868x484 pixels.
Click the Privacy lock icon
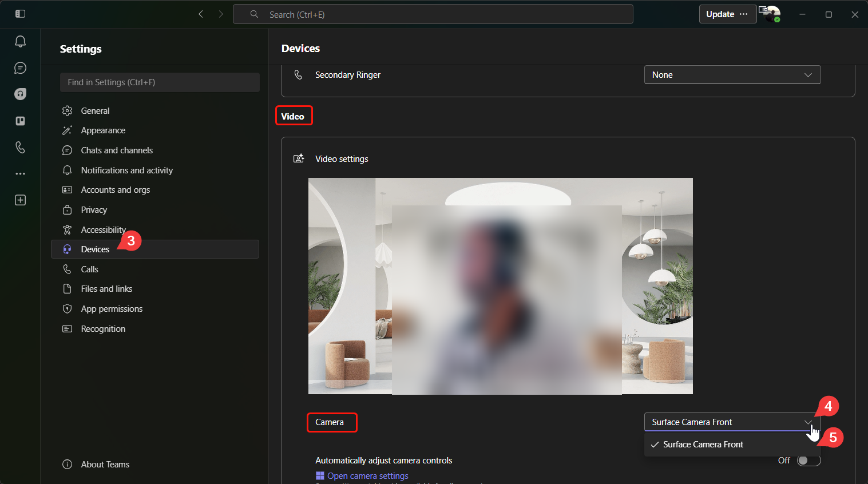(x=67, y=210)
